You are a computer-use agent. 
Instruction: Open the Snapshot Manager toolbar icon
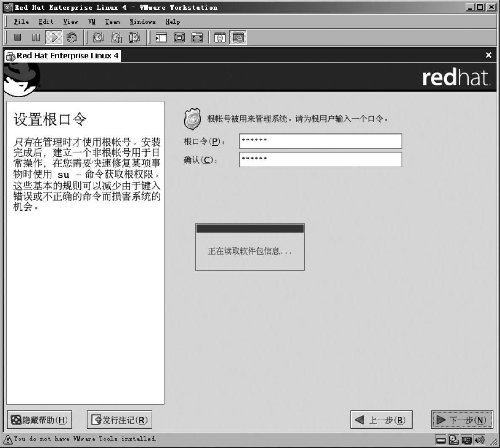point(134,38)
